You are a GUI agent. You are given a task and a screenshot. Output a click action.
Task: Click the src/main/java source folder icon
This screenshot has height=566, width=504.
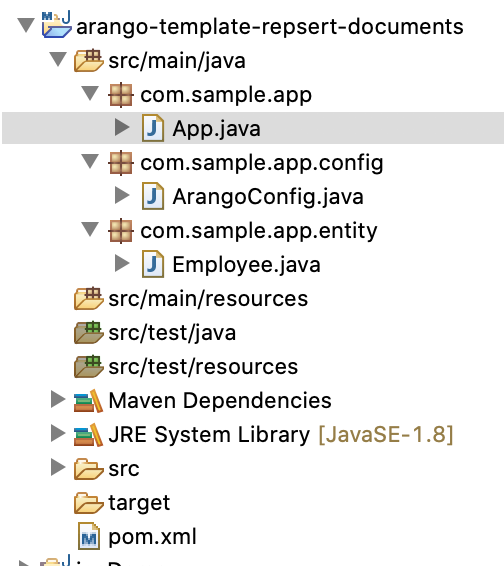click(88, 60)
